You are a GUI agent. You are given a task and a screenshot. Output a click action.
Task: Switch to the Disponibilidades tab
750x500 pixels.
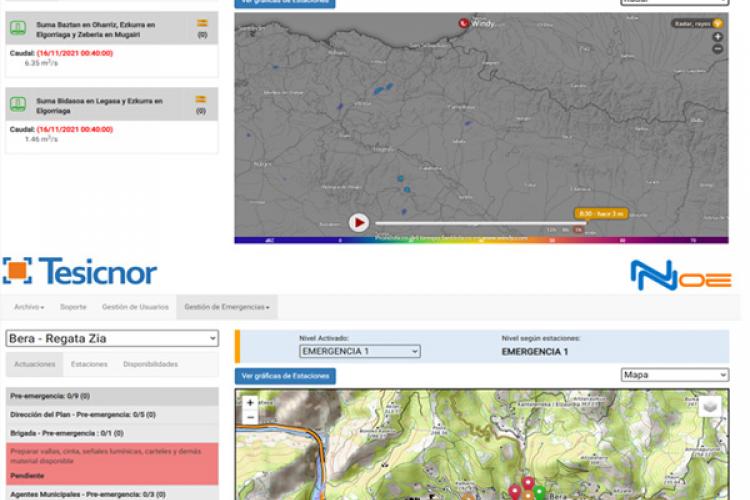151,364
